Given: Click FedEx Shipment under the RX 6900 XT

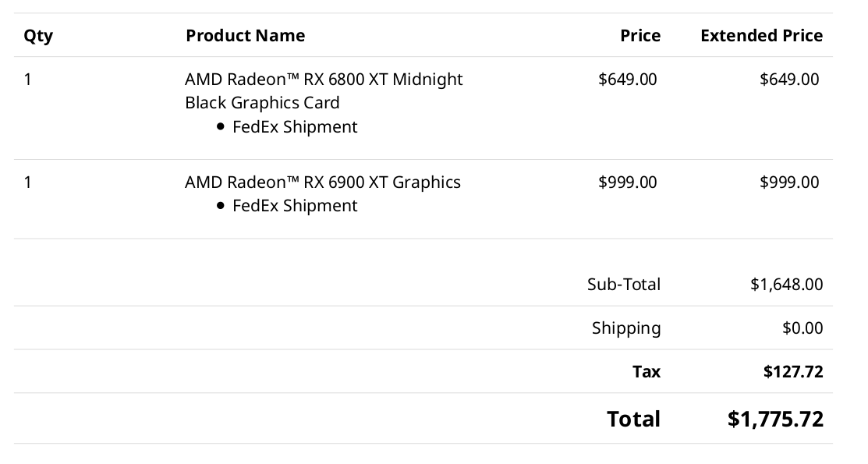Looking at the screenshot, I should 295,206.
